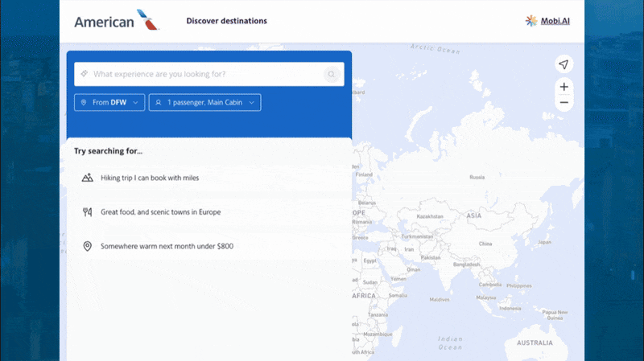Screen dimensions: 644x361
Task: Click the person icon in passenger selector
Action: pyautogui.click(x=159, y=103)
